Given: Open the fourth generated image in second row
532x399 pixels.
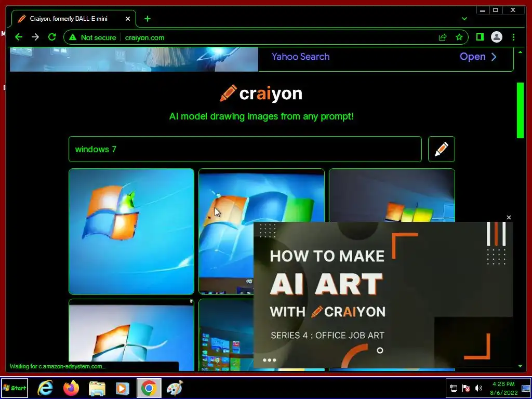Looking at the screenshot, I should coord(131,335).
